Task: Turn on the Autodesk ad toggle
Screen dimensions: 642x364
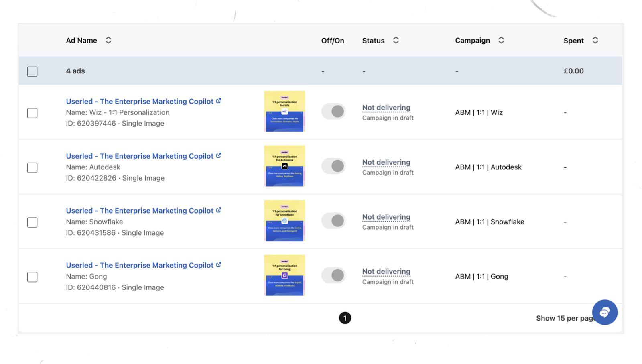Action: click(x=333, y=166)
